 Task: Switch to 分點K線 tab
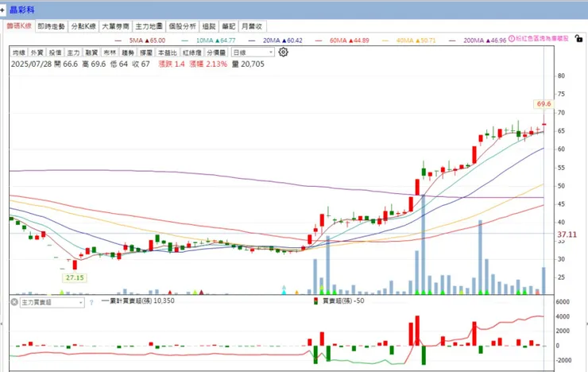click(83, 26)
